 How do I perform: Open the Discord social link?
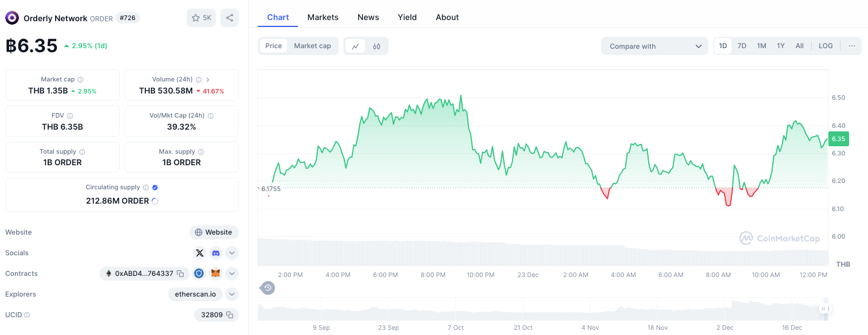pyautogui.click(x=216, y=253)
